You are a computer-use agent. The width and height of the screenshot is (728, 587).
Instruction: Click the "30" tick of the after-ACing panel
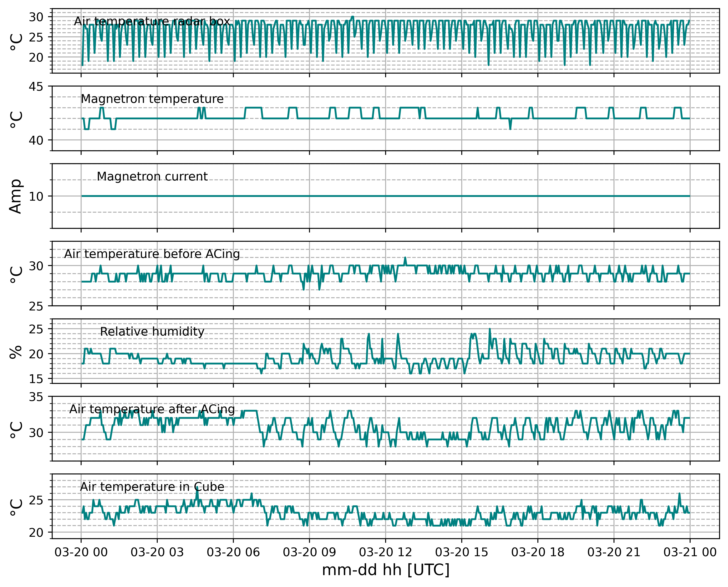[x=36, y=432]
